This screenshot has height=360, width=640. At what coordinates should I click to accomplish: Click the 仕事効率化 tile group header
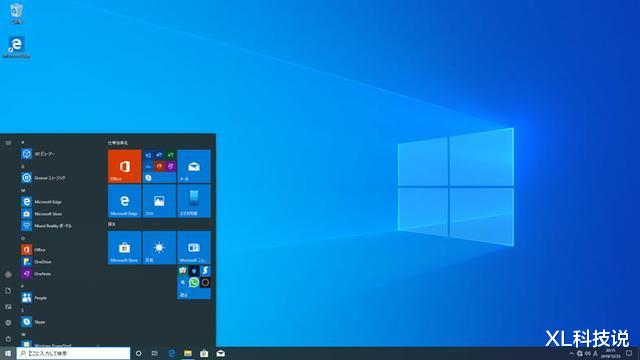[118, 143]
